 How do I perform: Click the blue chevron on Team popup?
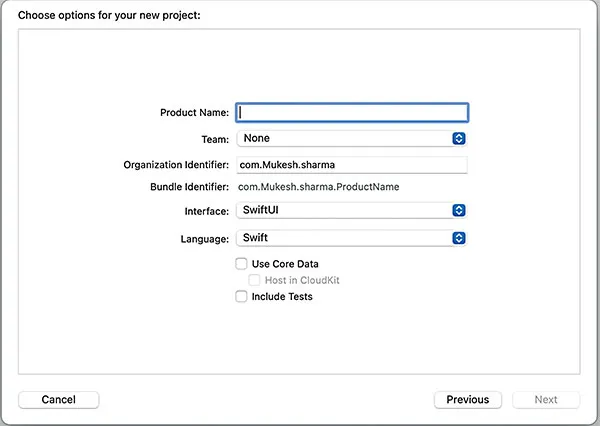pos(459,139)
